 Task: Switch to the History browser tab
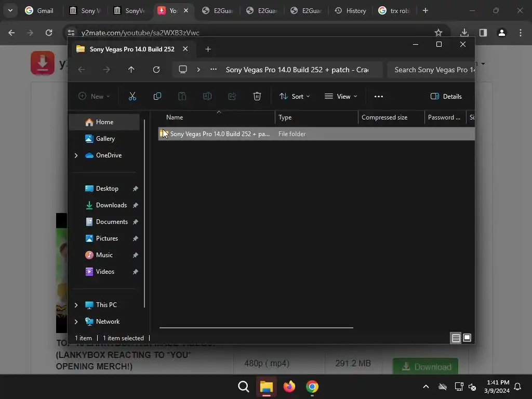[351, 10]
